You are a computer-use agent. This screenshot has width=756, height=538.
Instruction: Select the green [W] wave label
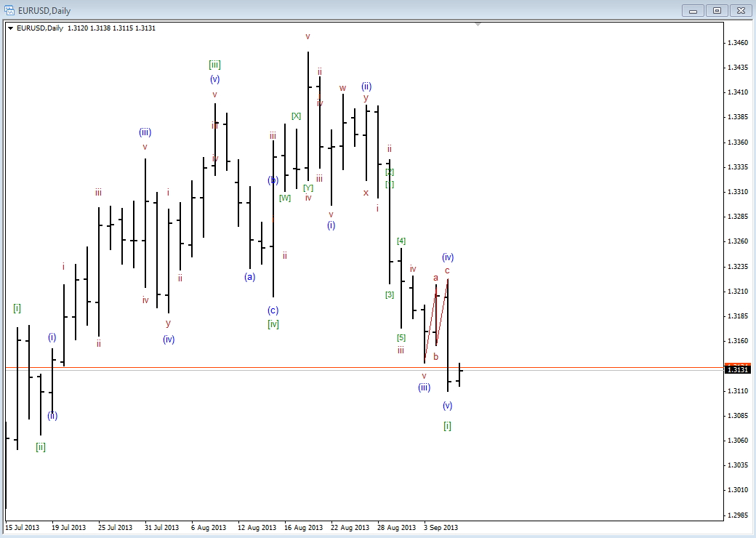tap(285, 198)
